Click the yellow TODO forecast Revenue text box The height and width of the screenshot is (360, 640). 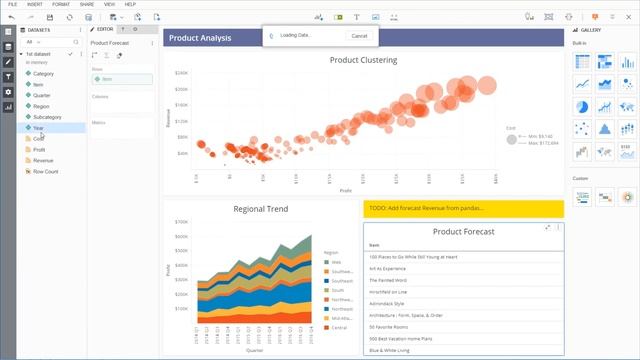[464, 209]
